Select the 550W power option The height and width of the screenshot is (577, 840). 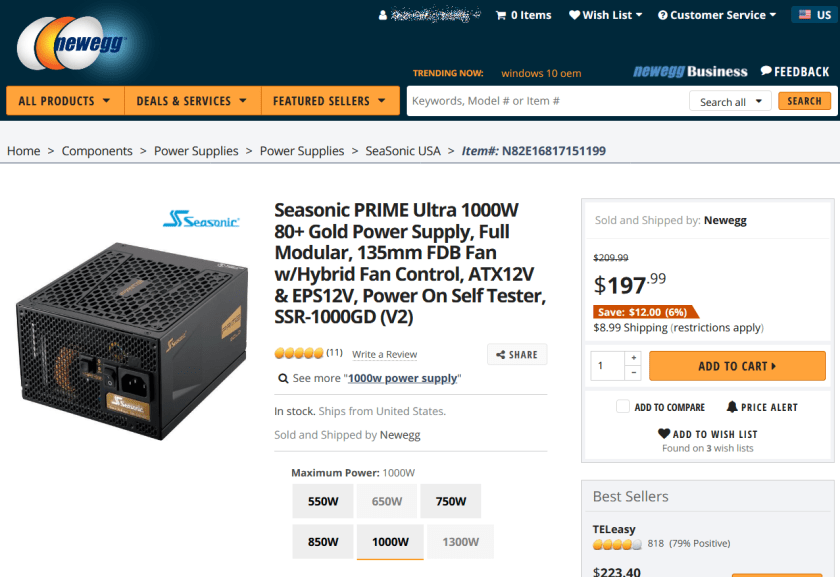[x=322, y=502]
